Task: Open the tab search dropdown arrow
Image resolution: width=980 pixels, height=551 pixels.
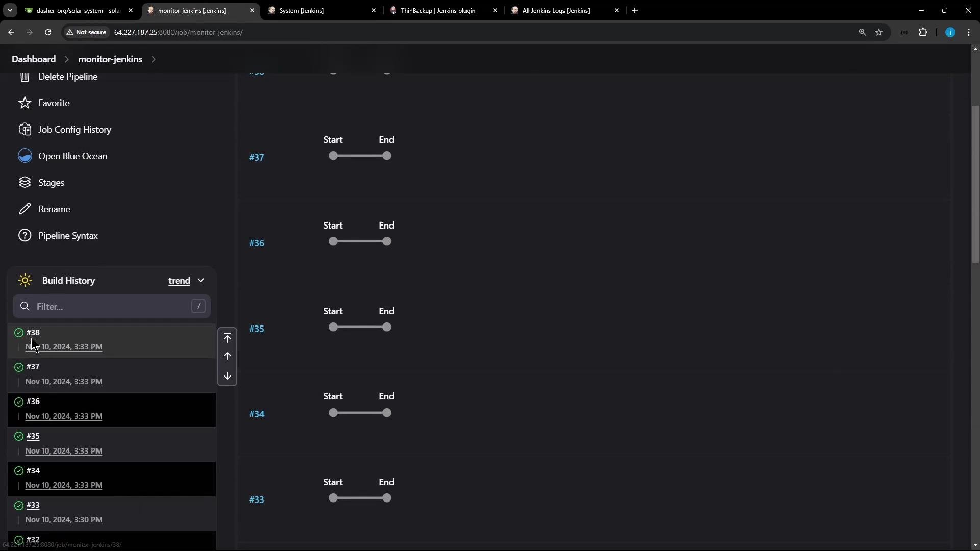Action: point(10,10)
